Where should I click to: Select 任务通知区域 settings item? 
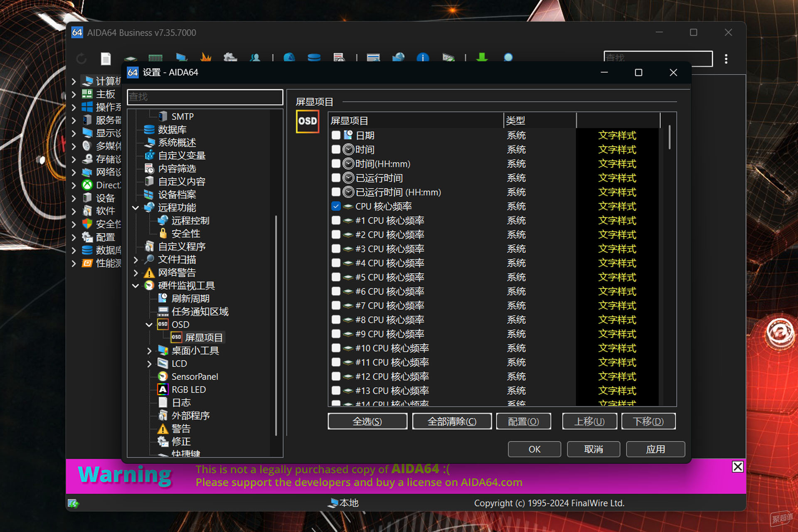click(x=200, y=311)
